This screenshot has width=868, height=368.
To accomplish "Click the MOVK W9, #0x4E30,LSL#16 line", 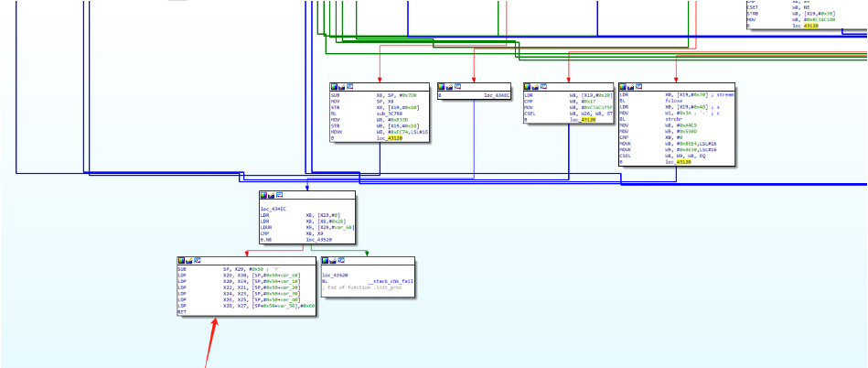I will pos(669,150).
